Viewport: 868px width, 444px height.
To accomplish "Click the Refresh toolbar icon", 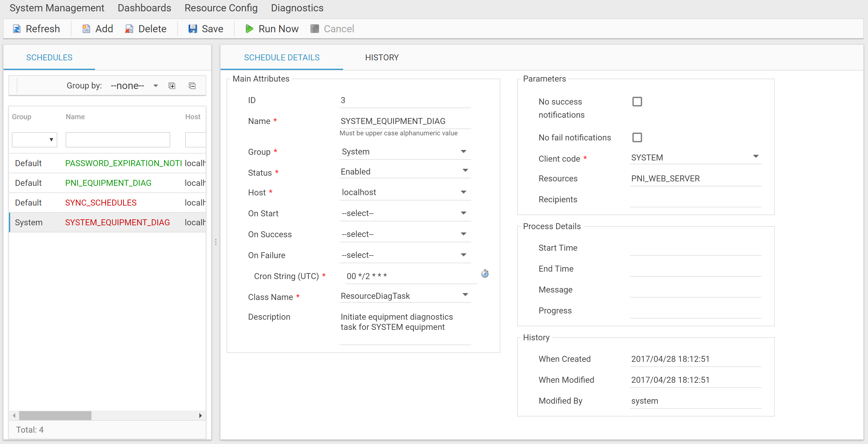I will 16,29.
